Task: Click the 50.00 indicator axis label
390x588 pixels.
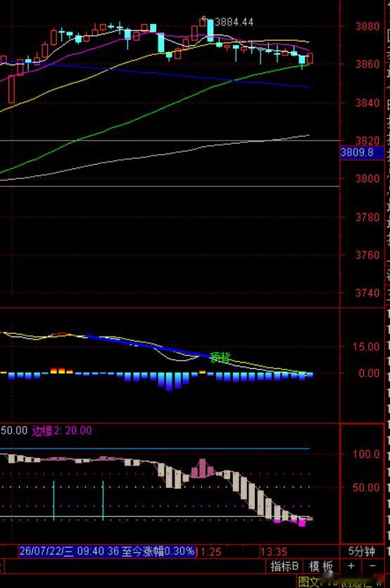Action: (x=366, y=487)
